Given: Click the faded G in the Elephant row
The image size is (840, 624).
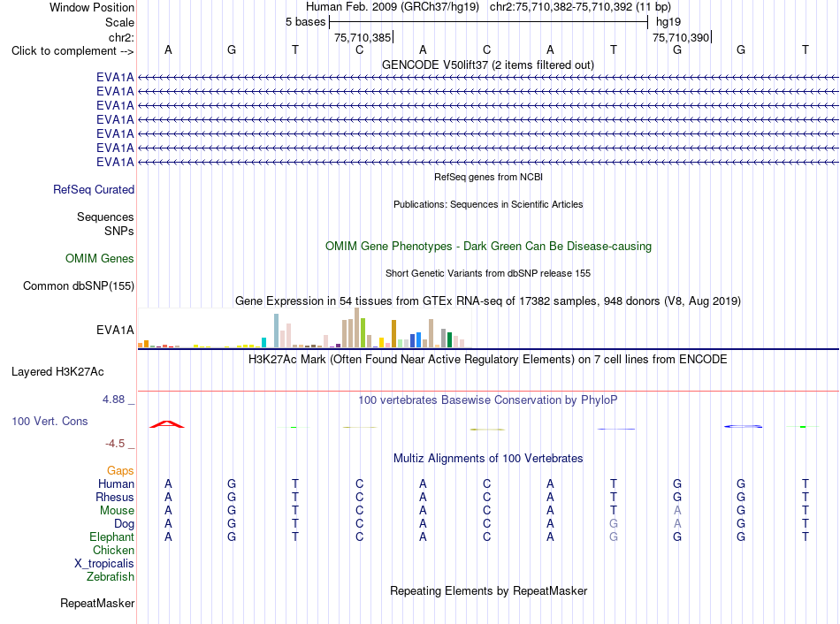Looking at the screenshot, I should click(614, 537).
